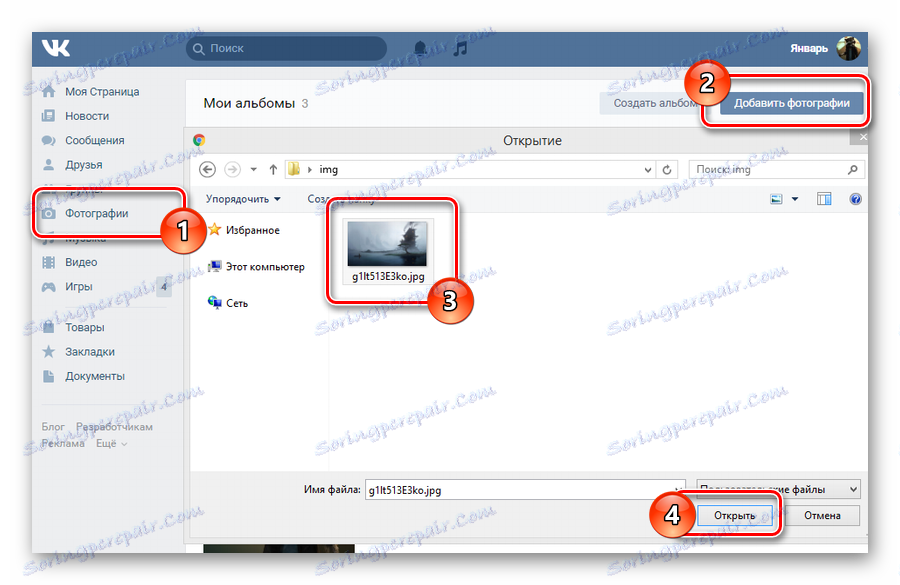Screen dimensions: 900x585
Task: Open the Блог footer link
Action: click(x=53, y=427)
